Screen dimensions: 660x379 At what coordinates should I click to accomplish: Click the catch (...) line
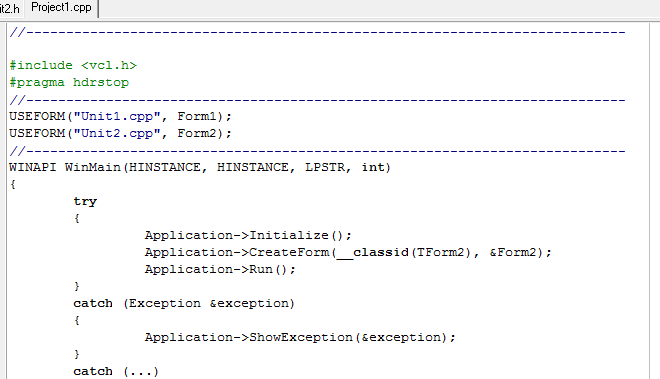116,371
